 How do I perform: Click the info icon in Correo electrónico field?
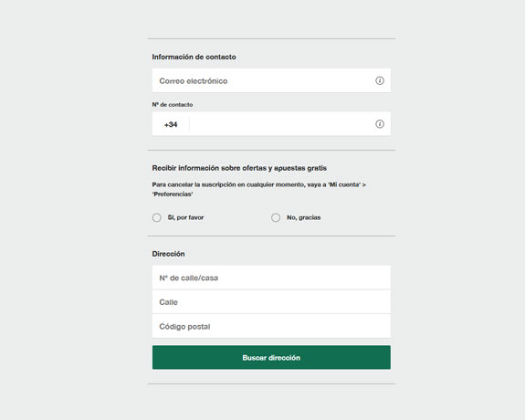point(379,80)
